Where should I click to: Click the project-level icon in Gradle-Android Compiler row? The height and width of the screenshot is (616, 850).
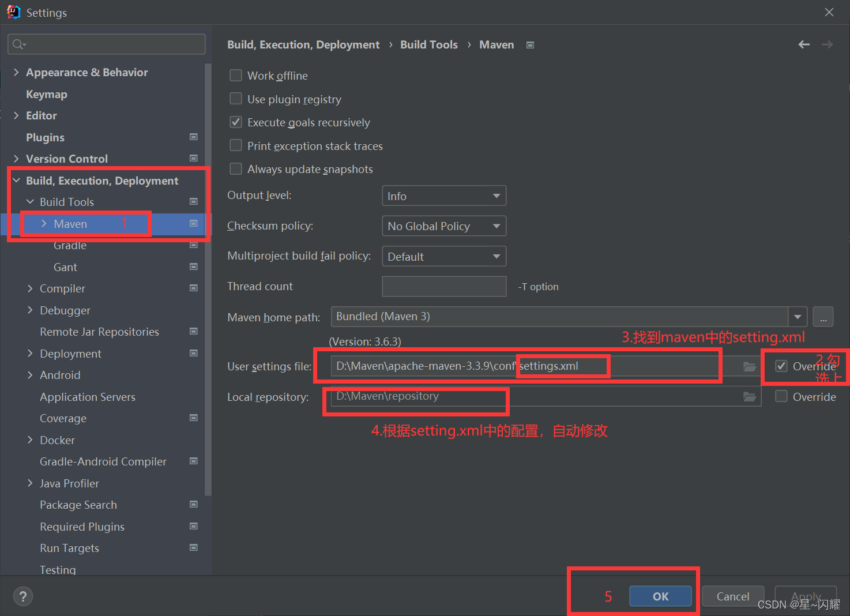pyautogui.click(x=194, y=461)
